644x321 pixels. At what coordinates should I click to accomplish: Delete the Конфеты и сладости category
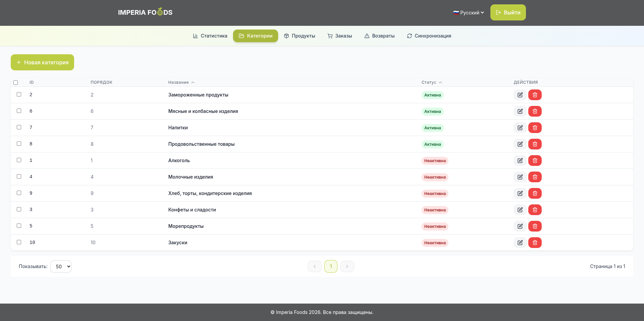[535, 210]
